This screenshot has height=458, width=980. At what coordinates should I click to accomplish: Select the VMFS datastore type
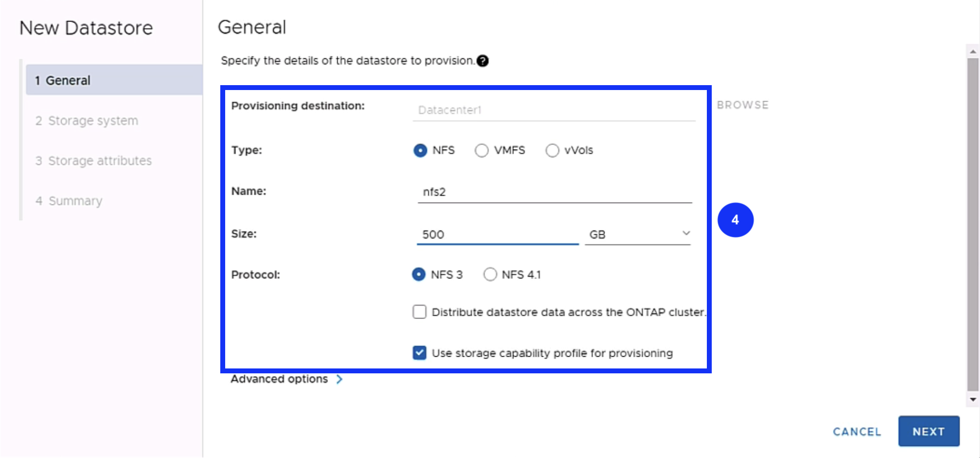(482, 150)
